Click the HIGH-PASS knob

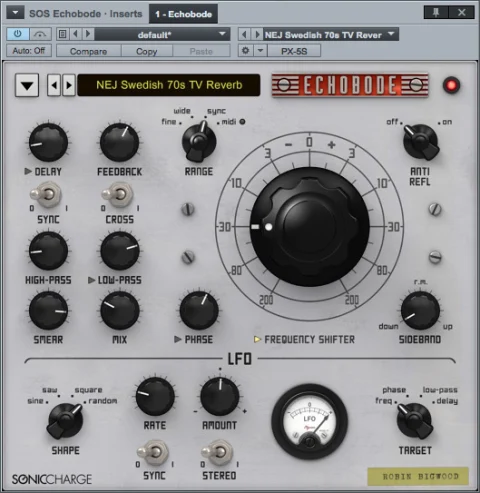click(48, 251)
